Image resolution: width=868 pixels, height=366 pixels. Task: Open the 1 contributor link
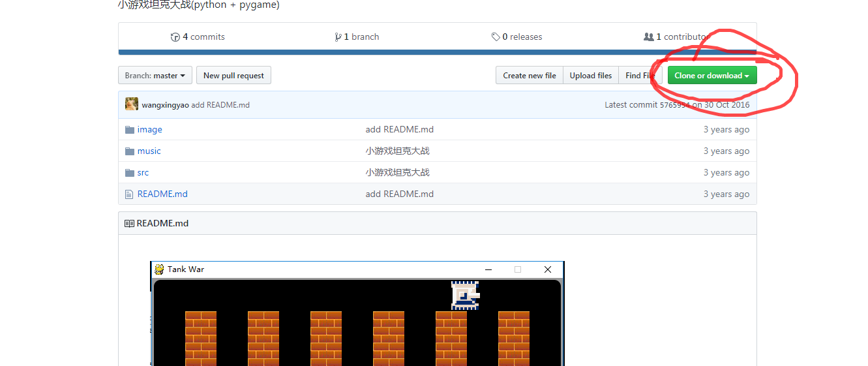point(676,37)
